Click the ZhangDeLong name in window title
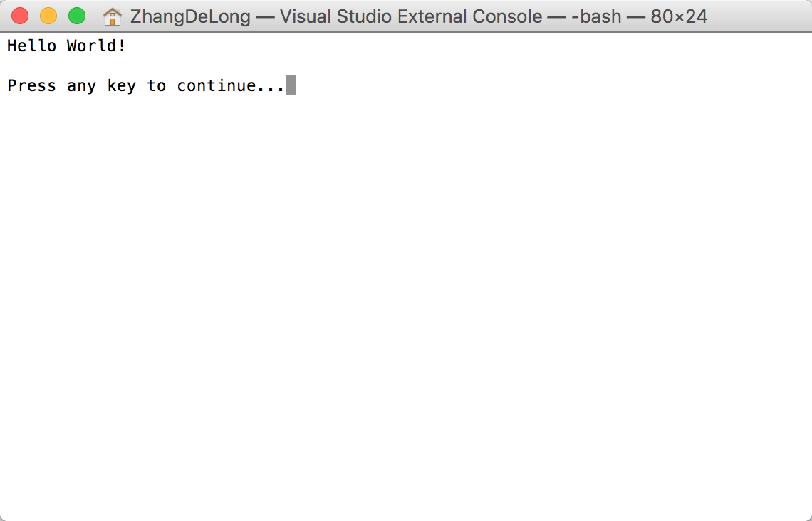Viewport: 812px width, 521px height. pyautogui.click(x=190, y=16)
